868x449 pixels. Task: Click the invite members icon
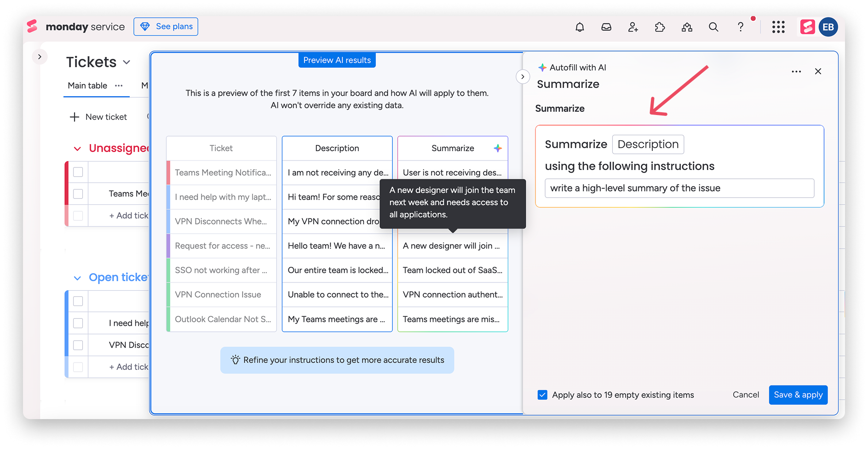[x=633, y=27]
